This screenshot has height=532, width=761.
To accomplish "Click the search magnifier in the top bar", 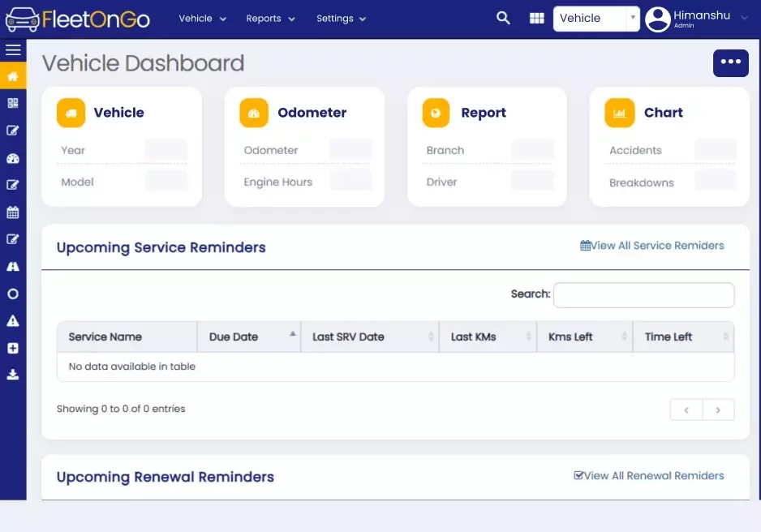I will pyautogui.click(x=503, y=17).
